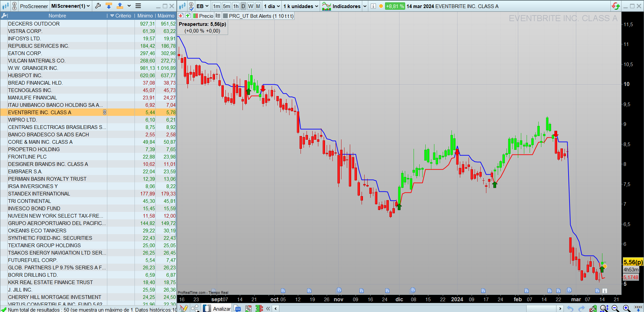
Task: Select the EVENTBRITE INC. CLASS A row
Action: point(88,112)
